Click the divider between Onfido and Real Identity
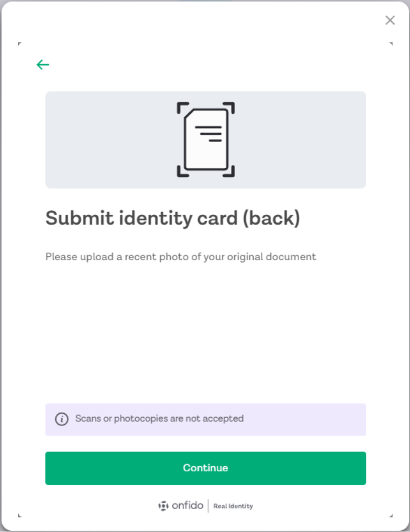Viewport: 410px width, 532px height. [x=208, y=506]
